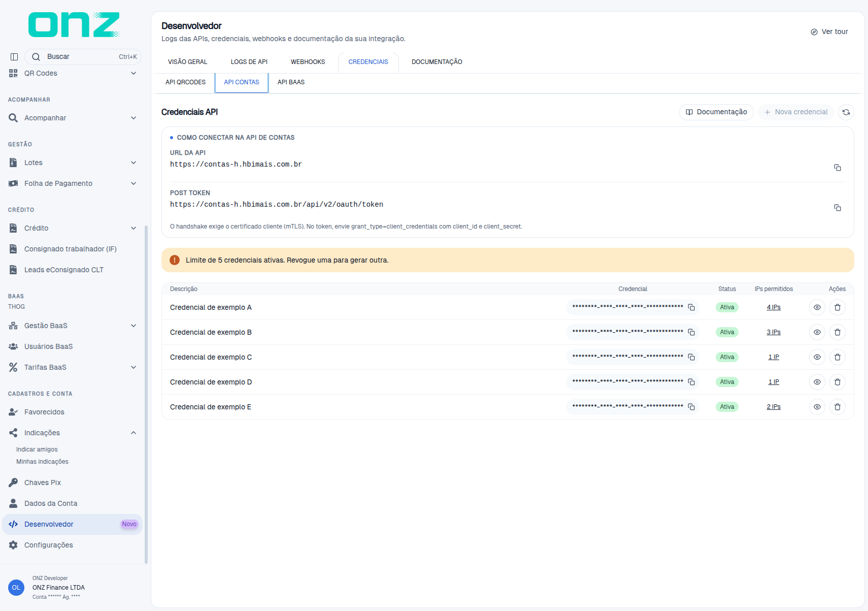Viewport: 868px width, 611px height.
Task: Expand the Acompanhar menu
Action: point(72,118)
